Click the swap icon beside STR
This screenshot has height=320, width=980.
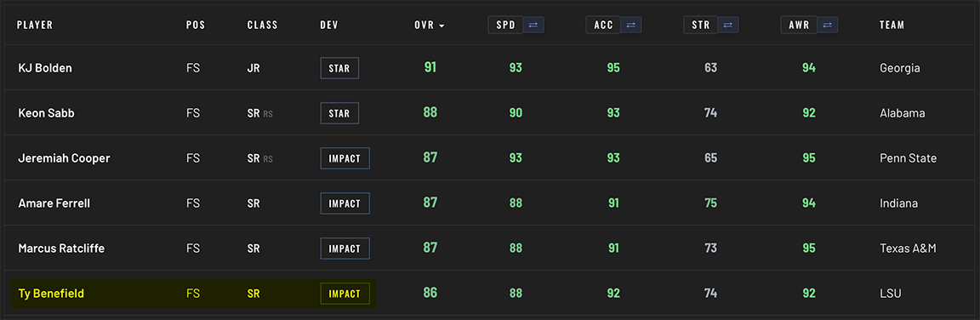pos(728,25)
